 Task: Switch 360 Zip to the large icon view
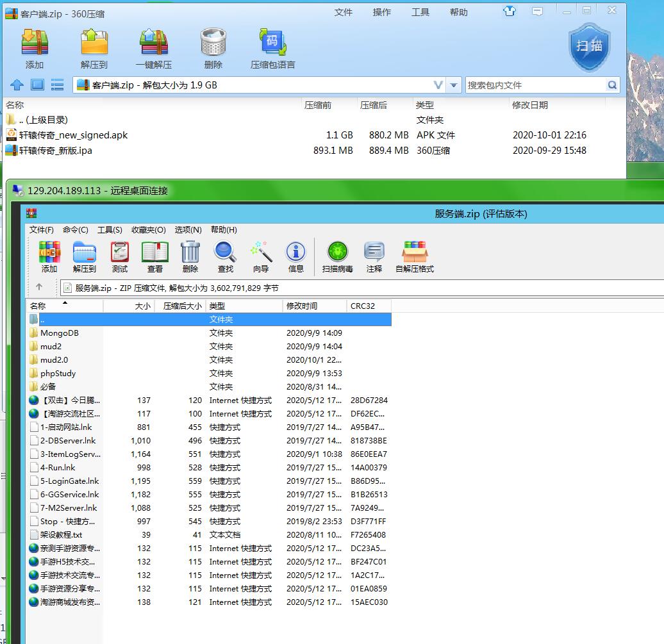click(x=37, y=85)
